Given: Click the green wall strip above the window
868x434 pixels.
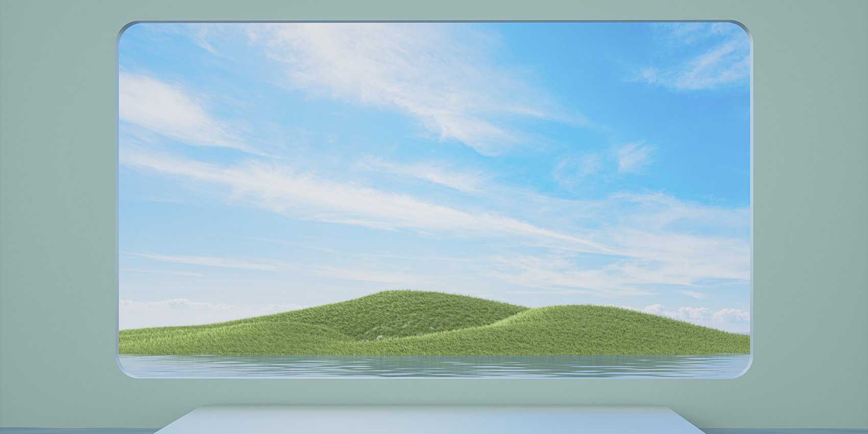Looking at the screenshot, I should [x=434, y=10].
